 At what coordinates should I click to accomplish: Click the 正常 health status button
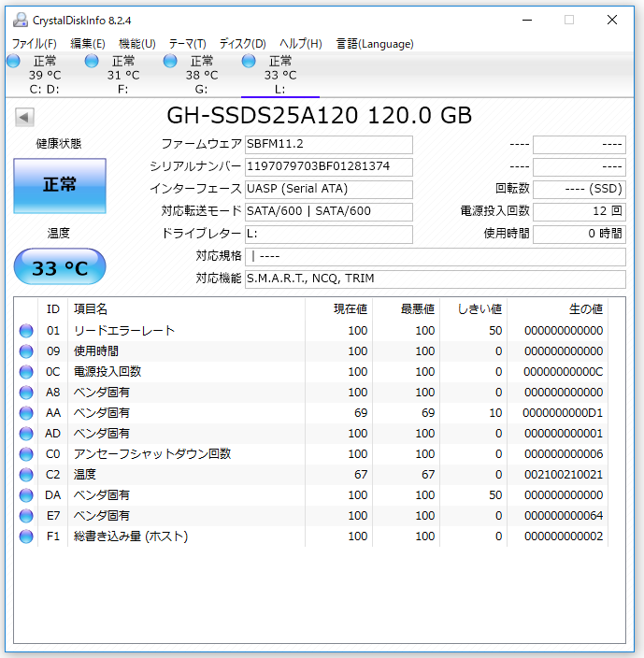pos(60,185)
